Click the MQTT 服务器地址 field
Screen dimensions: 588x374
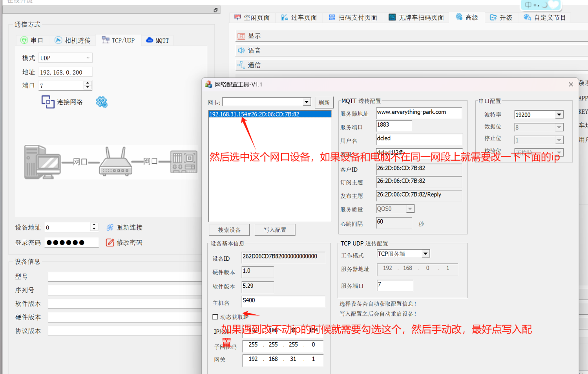click(419, 113)
